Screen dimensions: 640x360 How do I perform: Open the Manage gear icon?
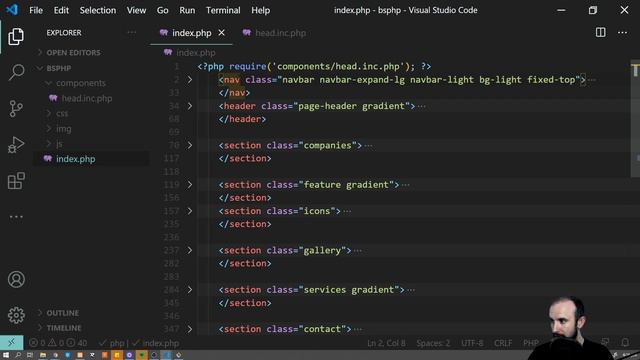pyautogui.click(x=16, y=315)
